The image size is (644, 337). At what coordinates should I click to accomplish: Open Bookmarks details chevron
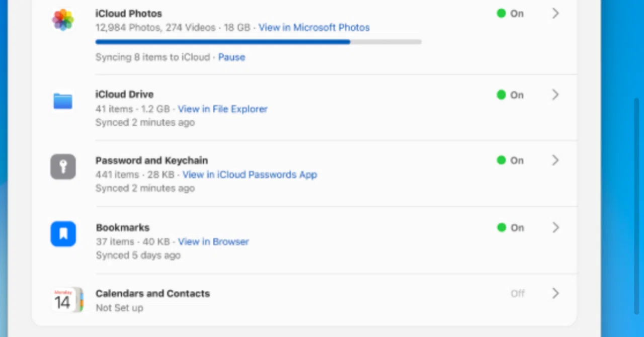pos(555,228)
